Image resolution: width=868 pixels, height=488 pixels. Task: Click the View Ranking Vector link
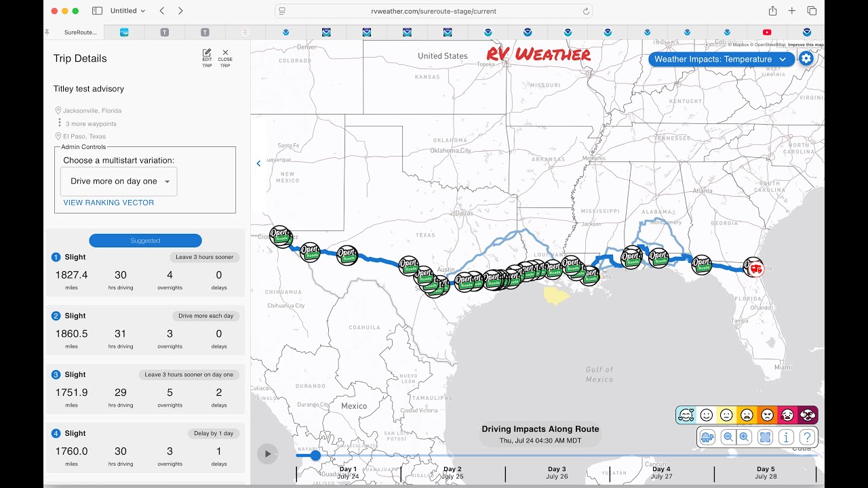click(x=108, y=203)
